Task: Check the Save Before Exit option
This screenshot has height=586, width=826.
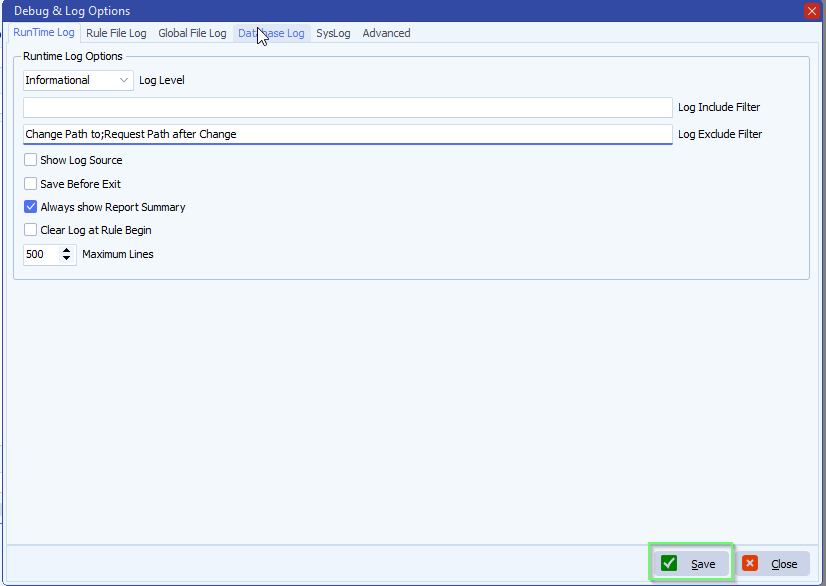Action: (31, 184)
